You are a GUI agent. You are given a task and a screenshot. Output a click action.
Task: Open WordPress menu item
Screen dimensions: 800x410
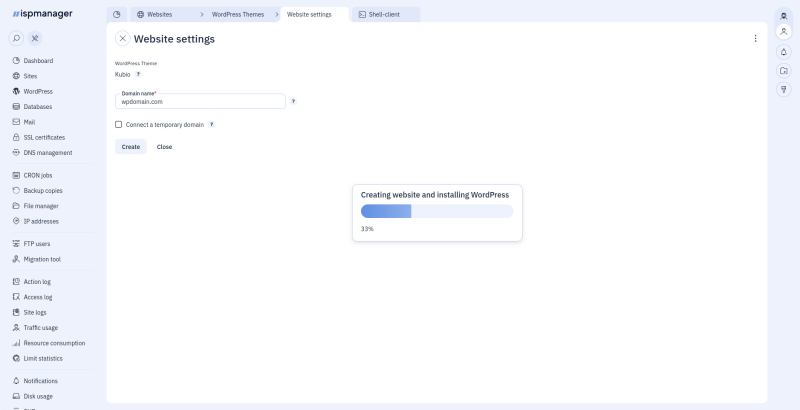38,91
